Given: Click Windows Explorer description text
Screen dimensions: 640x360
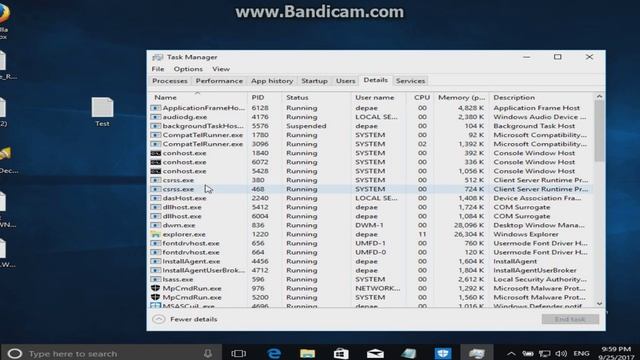Looking at the screenshot, I should point(526,234).
